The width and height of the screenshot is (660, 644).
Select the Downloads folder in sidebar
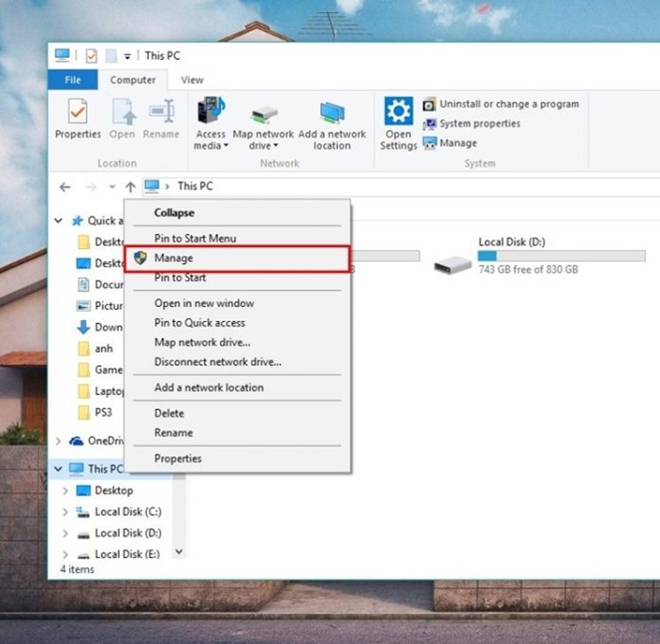pyautogui.click(x=99, y=327)
